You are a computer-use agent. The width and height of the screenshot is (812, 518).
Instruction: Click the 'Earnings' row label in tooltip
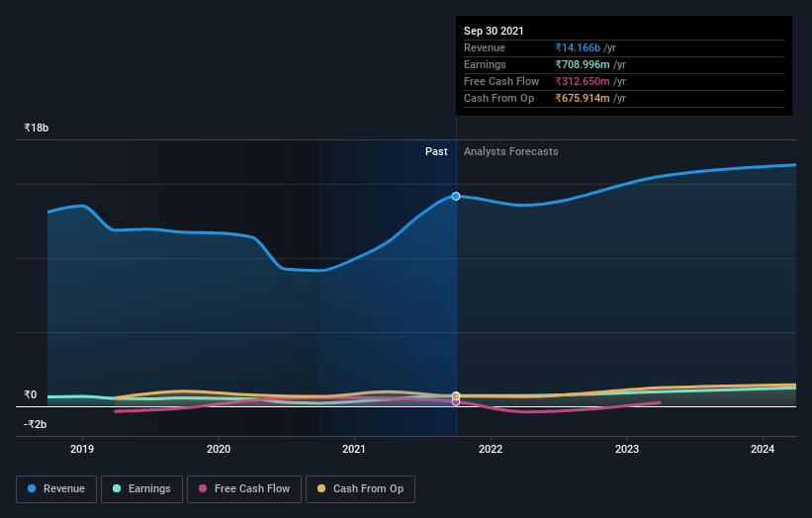(x=485, y=64)
